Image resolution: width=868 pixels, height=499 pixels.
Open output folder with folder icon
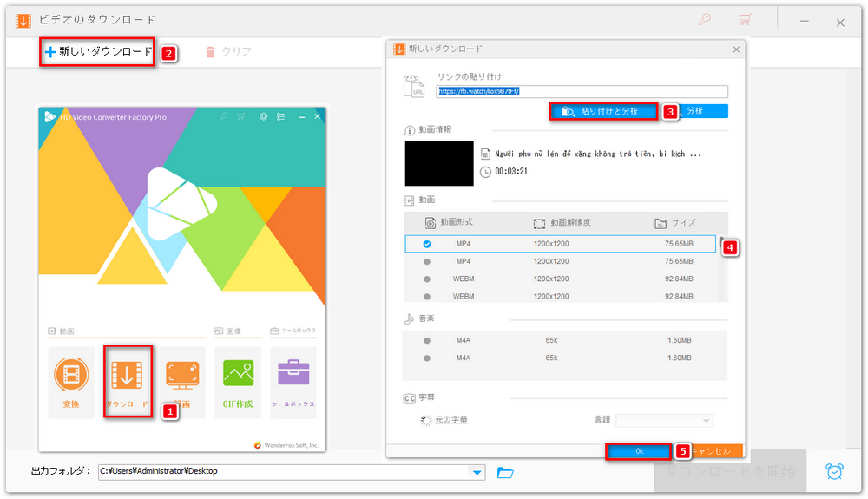click(506, 472)
